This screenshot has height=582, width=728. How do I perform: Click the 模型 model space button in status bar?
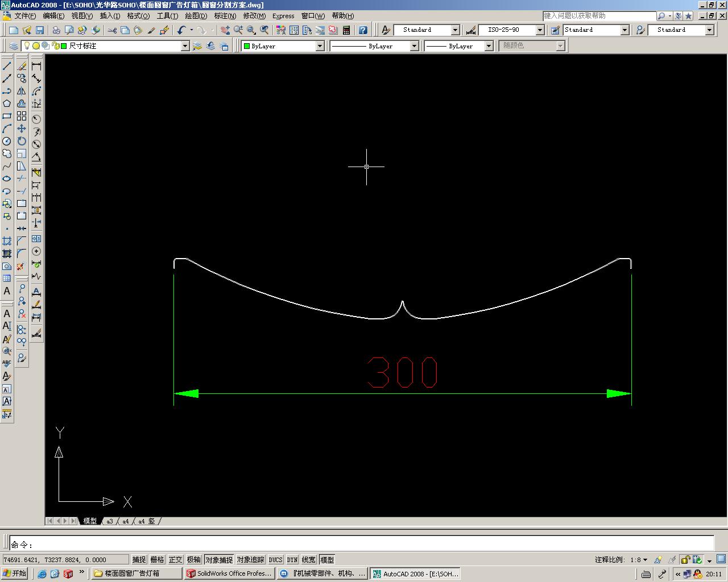click(327, 560)
